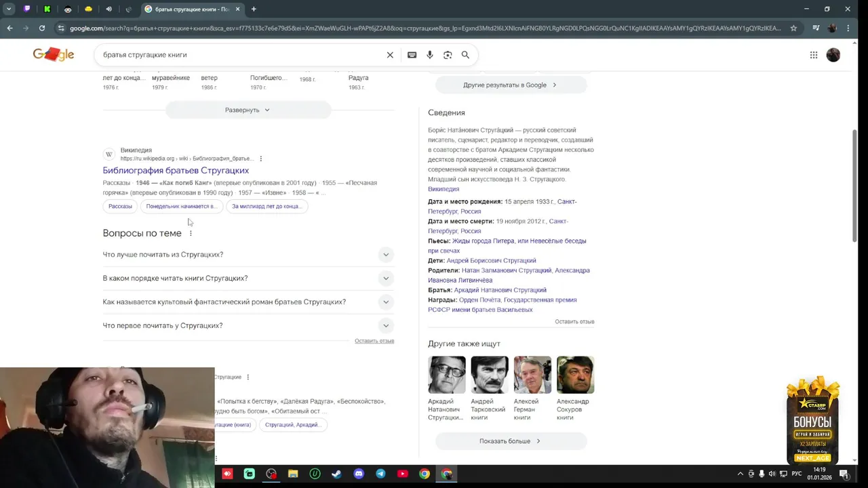Image resolution: width=868 pixels, height=488 pixels.
Task: Open Андрей Борисович Стругацкий link
Action: click(x=491, y=260)
